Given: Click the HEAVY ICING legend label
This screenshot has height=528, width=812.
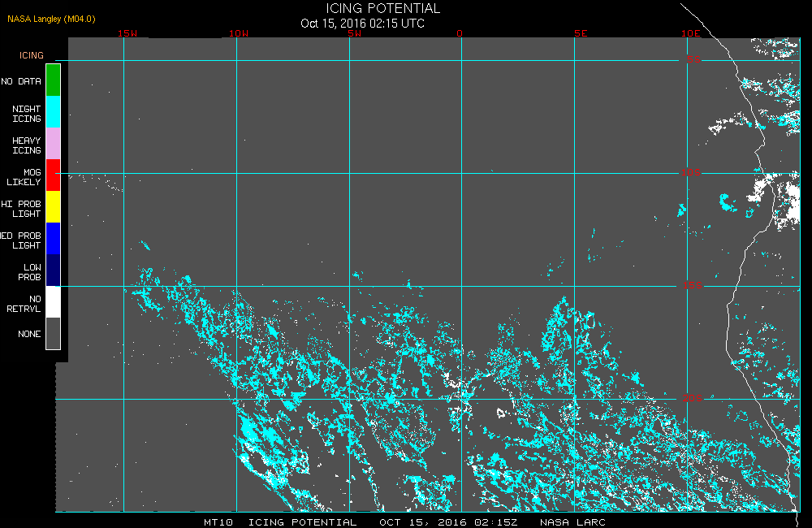Looking at the screenshot, I should click(27, 145).
